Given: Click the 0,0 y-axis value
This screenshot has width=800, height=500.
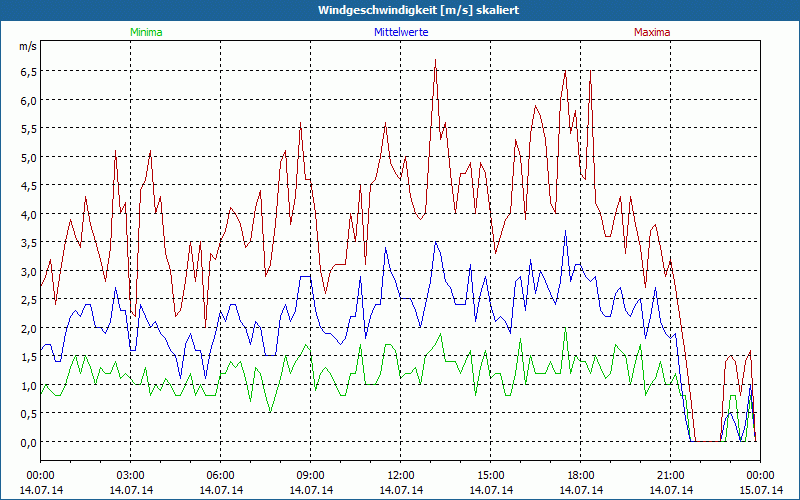Looking at the screenshot, I should point(29,443).
